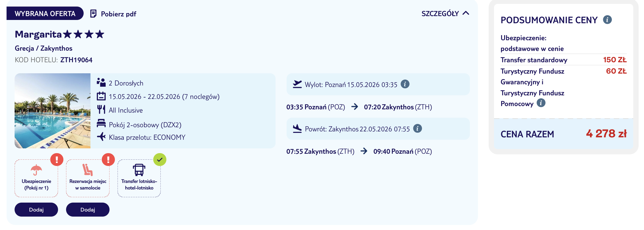Open the hotel pool photo thumbnail
Screen dimensions: 644x230
coord(53,111)
